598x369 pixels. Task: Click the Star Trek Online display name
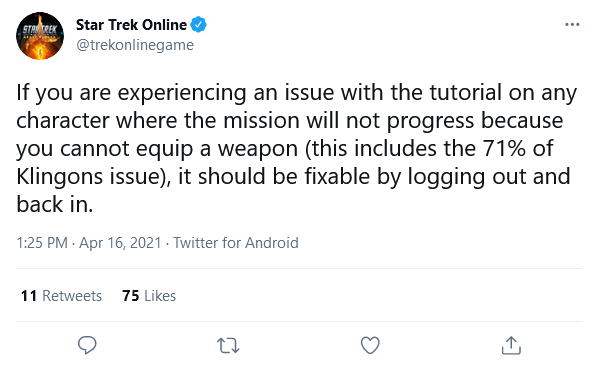tap(132, 25)
